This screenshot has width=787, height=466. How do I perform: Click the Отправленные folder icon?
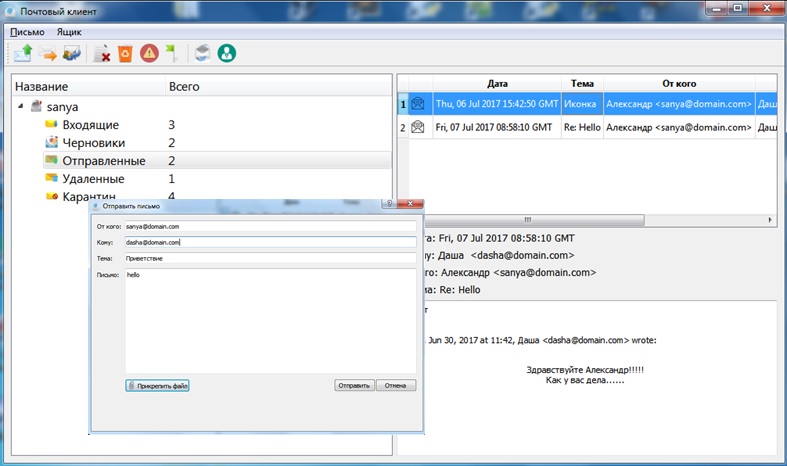51,160
